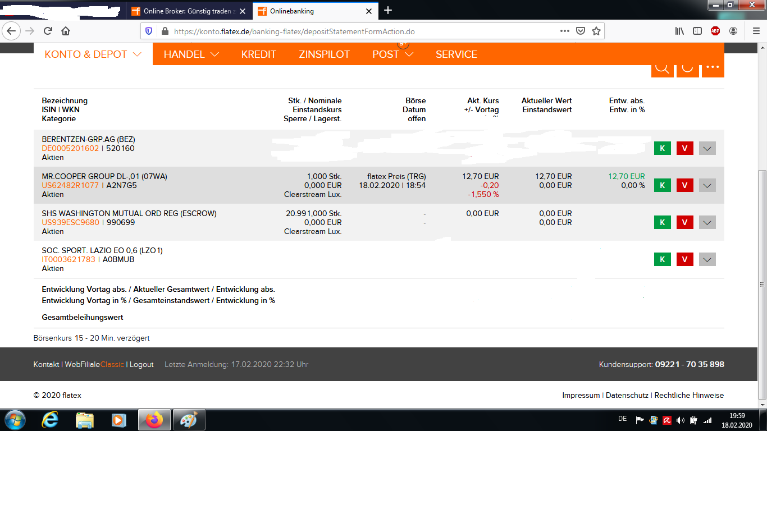Expand the Berentzen-Grp. AG row options

tap(707, 148)
